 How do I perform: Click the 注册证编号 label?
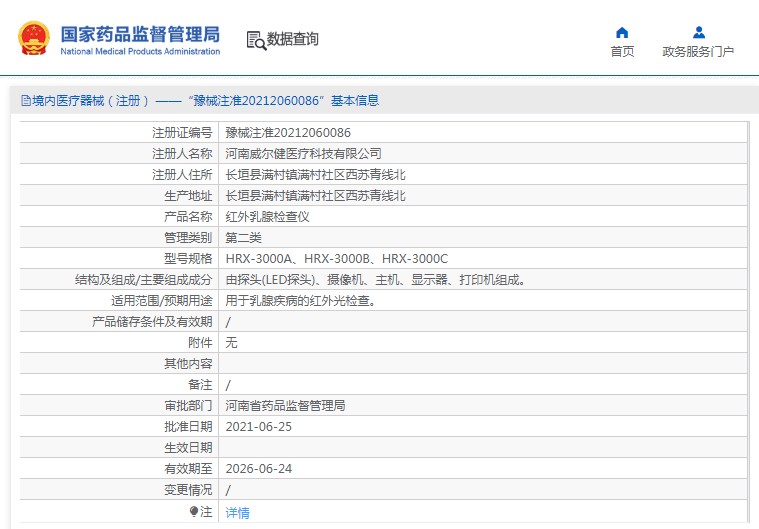pos(182,133)
